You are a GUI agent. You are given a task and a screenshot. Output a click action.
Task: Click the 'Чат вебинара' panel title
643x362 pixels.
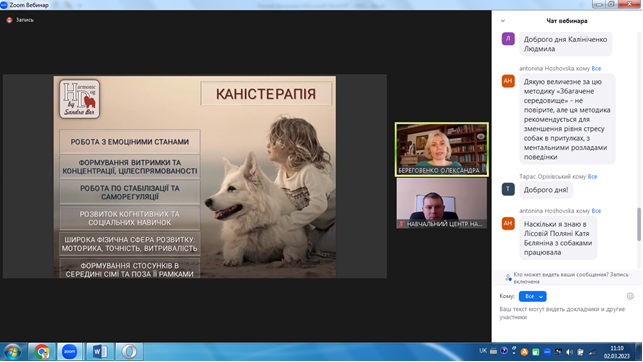point(567,21)
